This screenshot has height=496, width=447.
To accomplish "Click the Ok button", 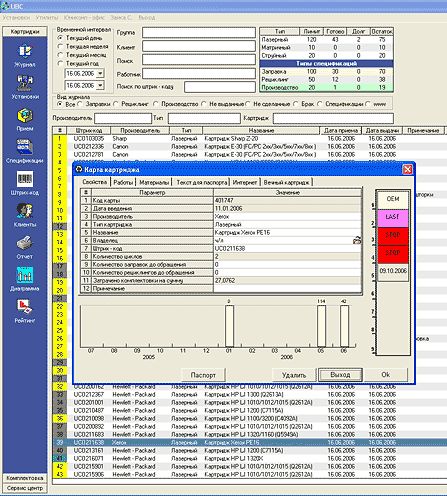I will pos(385,375).
